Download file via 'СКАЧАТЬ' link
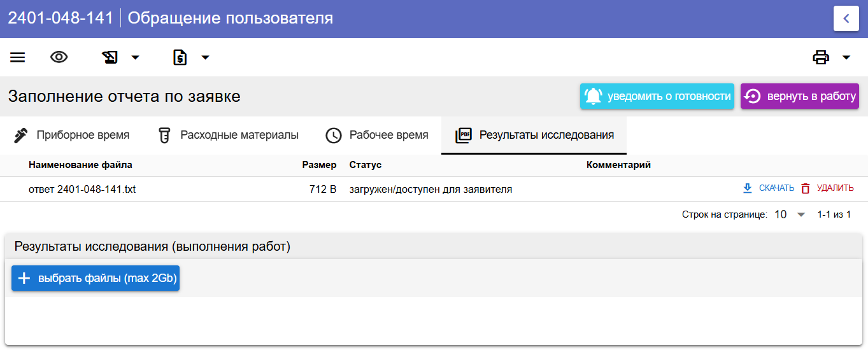Viewport: 868px width, 350px height. [769, 188]
